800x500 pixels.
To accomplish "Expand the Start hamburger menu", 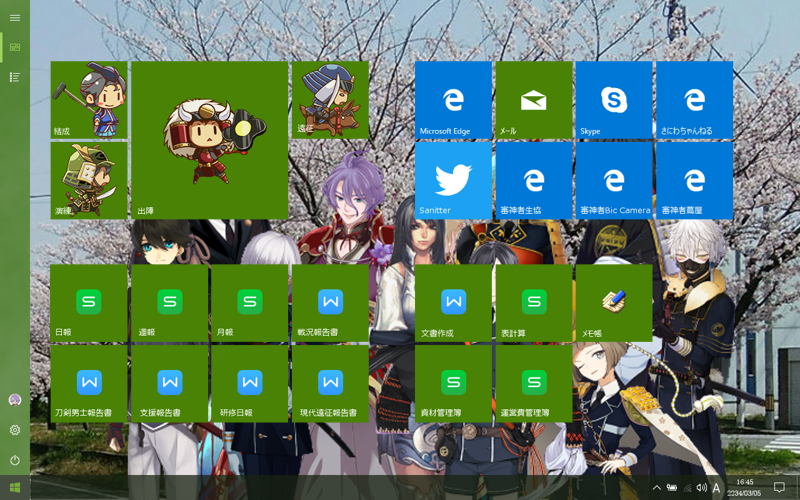I will coord(15,18).
